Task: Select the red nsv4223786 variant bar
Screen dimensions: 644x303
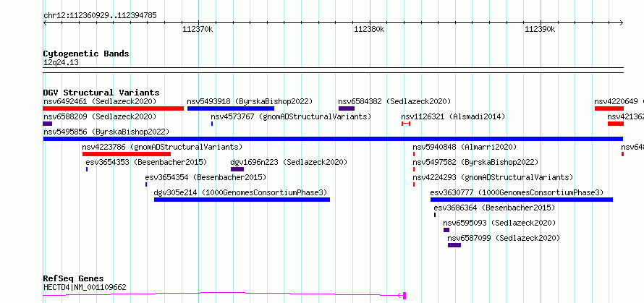Action: pyautogui.click(x=127, y=154)
